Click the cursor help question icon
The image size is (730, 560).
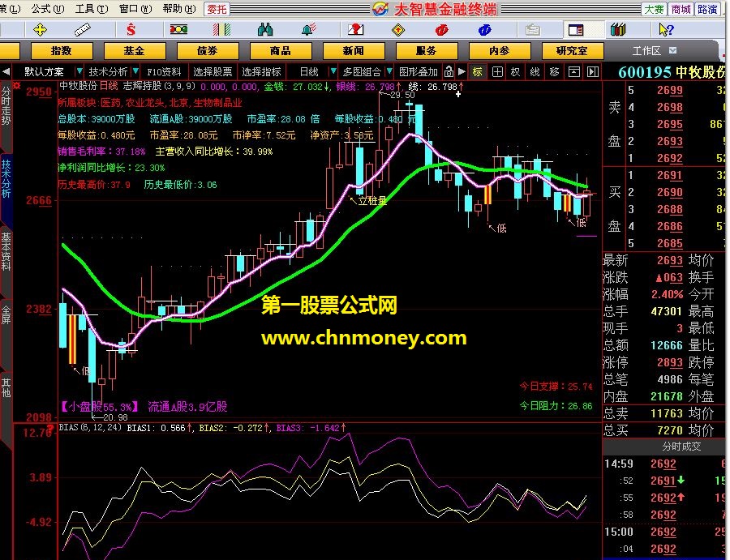pos(666,30)
